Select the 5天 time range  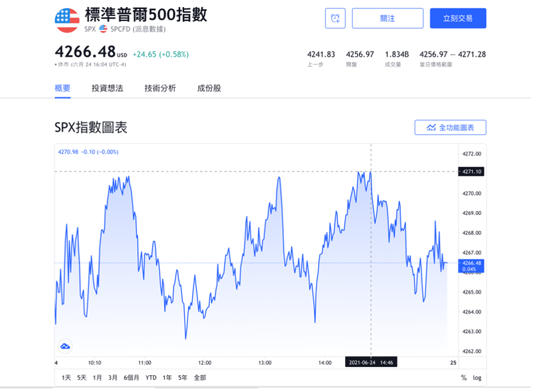(x=82, y=379)
